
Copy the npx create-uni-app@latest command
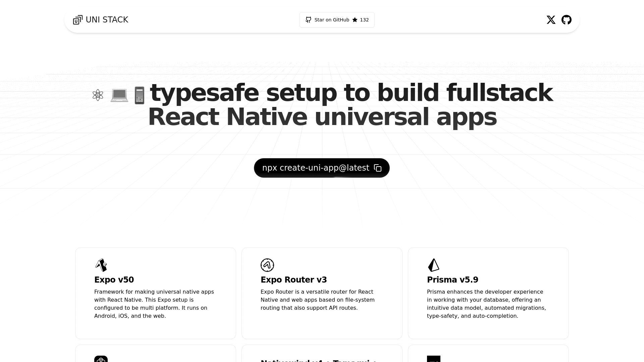point(315,168)
